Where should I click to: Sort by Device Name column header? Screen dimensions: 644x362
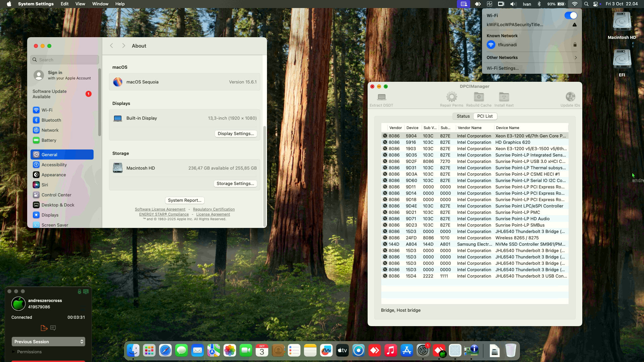(x=531, y=128)
